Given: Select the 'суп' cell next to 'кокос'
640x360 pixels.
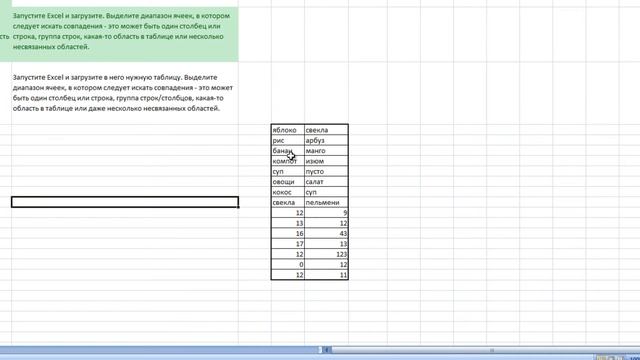Looking at the screenshot, I should pyautogui.click(x=326, y=192).
